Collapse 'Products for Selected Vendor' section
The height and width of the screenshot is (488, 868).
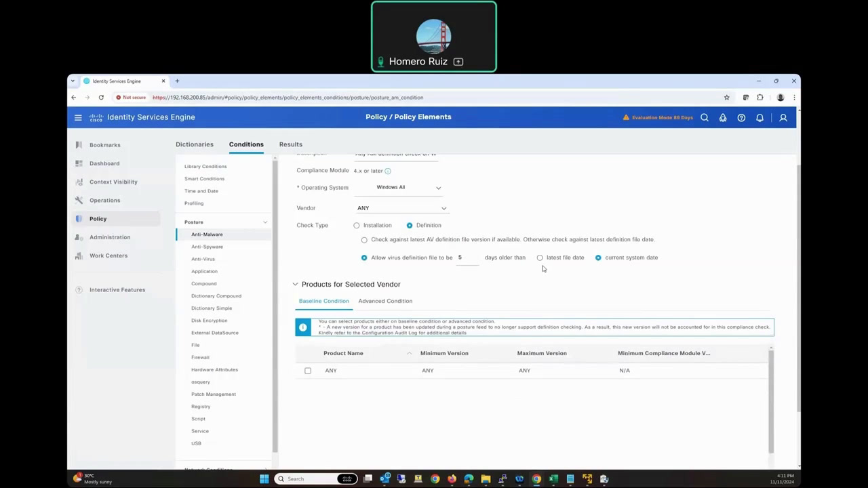[x=295, y=284]
